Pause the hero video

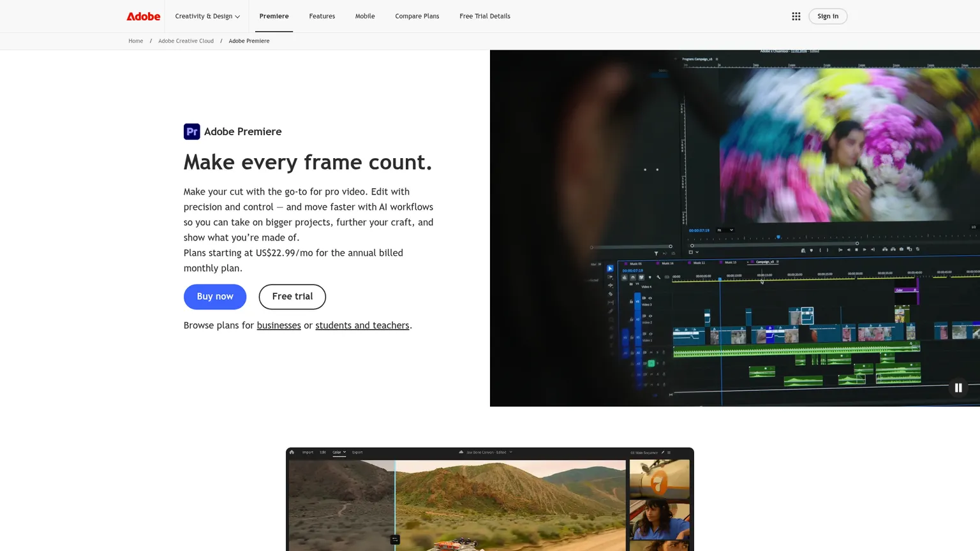[958, 388]
